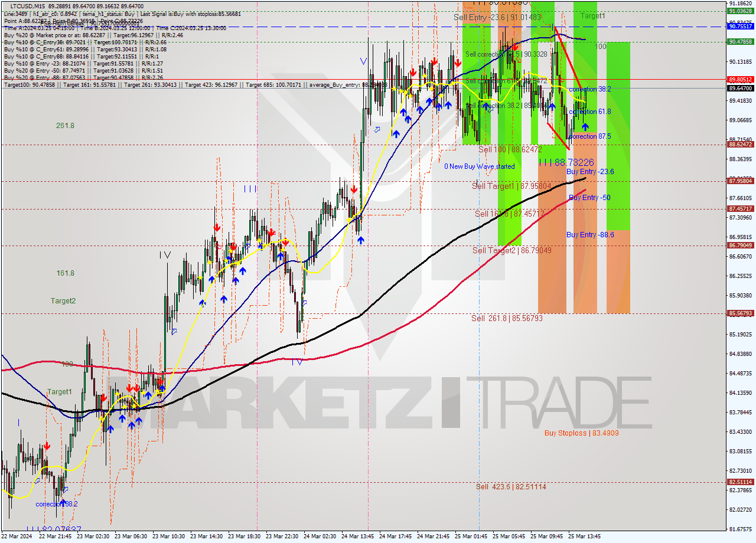Select the '24 Mar 02:30' time axis label
The image size is (756, 543).
point(320,537)
